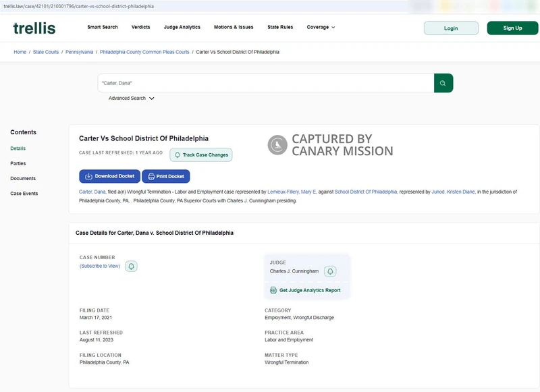Jump to the Parties section in Contents
Image resolution: width=540 pixels, height=392 pixels.
[x=18, y=163]
